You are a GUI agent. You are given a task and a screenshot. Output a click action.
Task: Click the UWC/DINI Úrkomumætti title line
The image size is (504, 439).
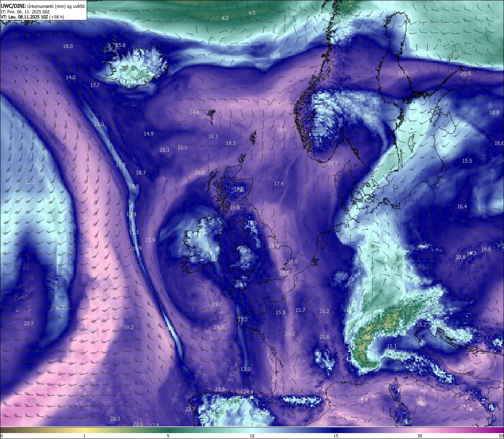coord(43,6)
